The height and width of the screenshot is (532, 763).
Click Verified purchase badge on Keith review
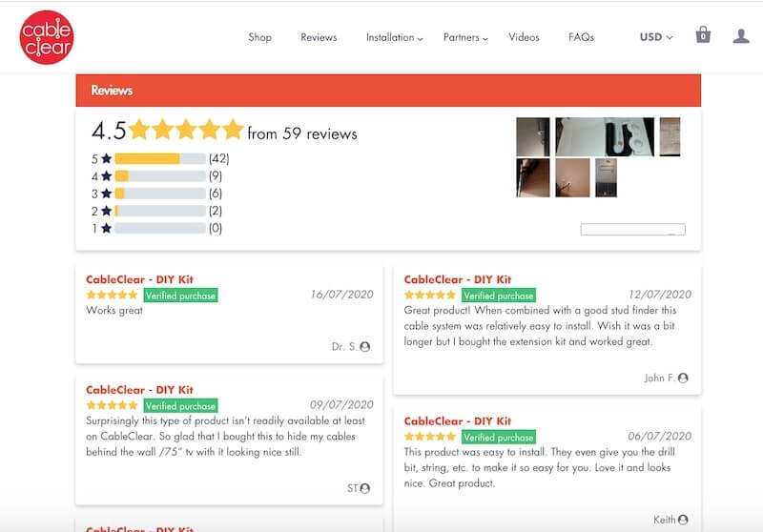[499, 437]
